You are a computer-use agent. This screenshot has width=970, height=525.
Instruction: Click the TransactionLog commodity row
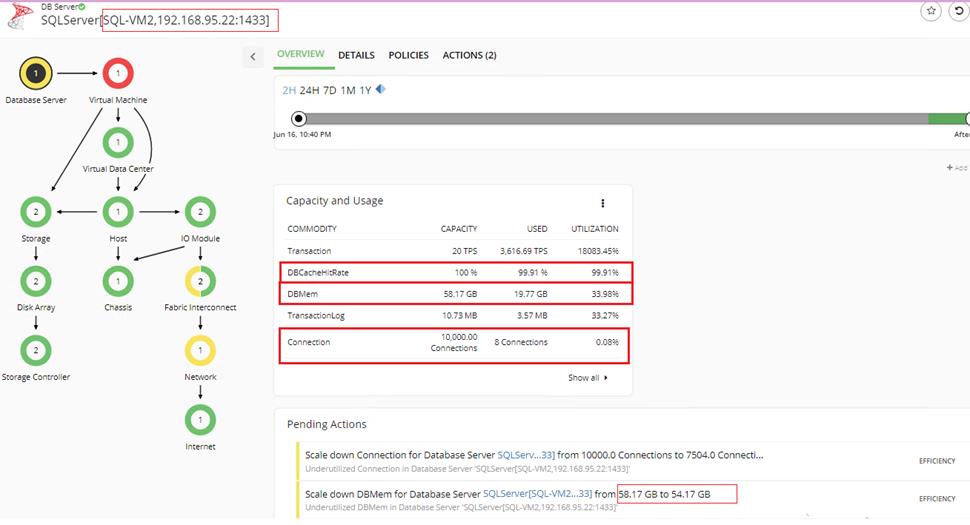pos(453,315)
